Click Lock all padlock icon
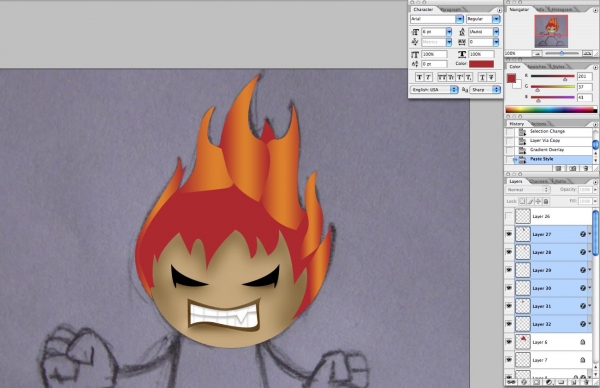This screenshot has width=600, height=388. click(x=546, y=201)
